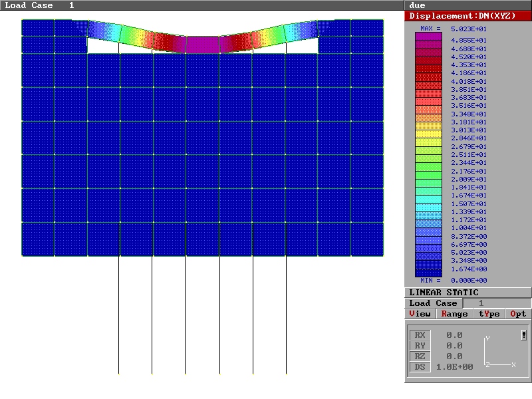The image size is (532, 399).
Task: Click the load case number field showing 1
Action: tap(481, 303)
